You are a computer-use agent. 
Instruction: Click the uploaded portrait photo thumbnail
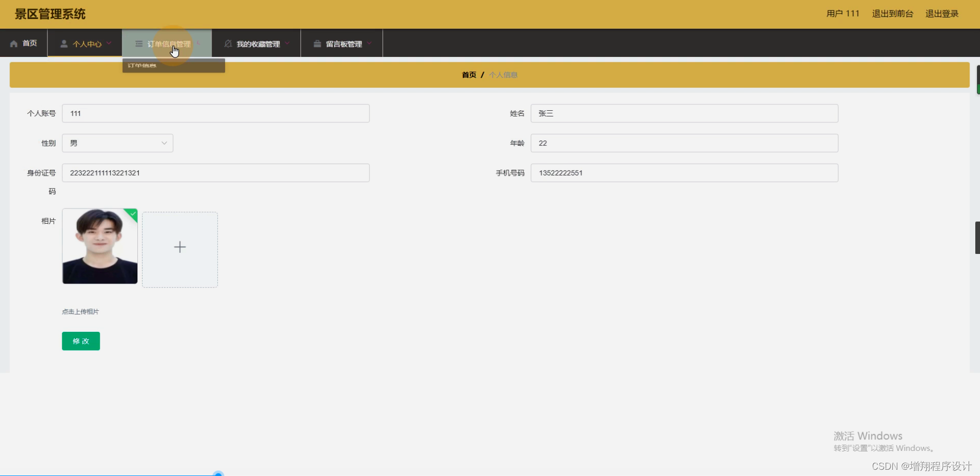pyautogui.click(x=100, y=246)
